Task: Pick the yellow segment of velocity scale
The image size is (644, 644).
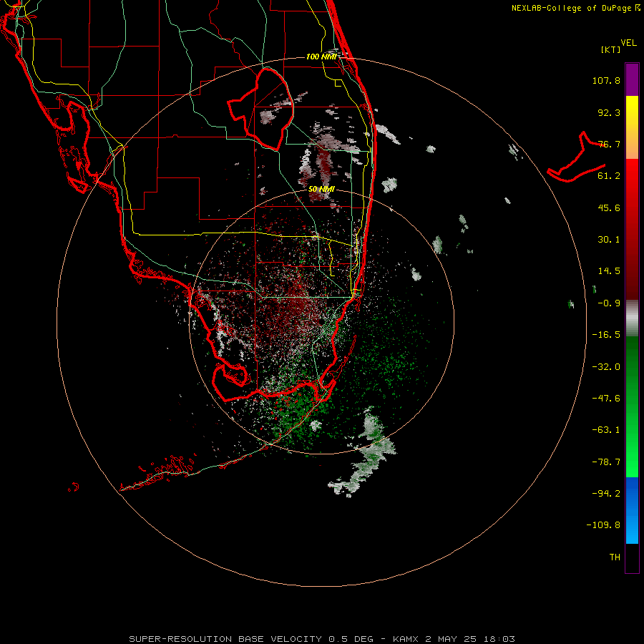Action: click(632, 127)
